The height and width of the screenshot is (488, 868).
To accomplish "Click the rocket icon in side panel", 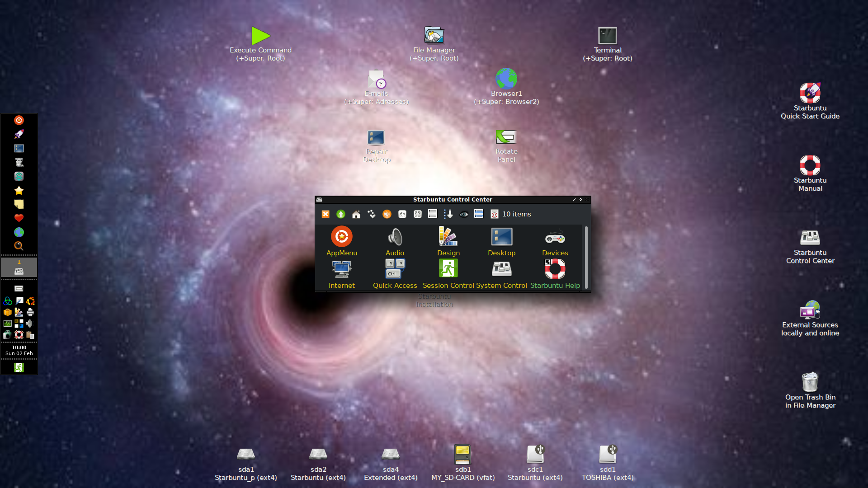I will (19, 134).
